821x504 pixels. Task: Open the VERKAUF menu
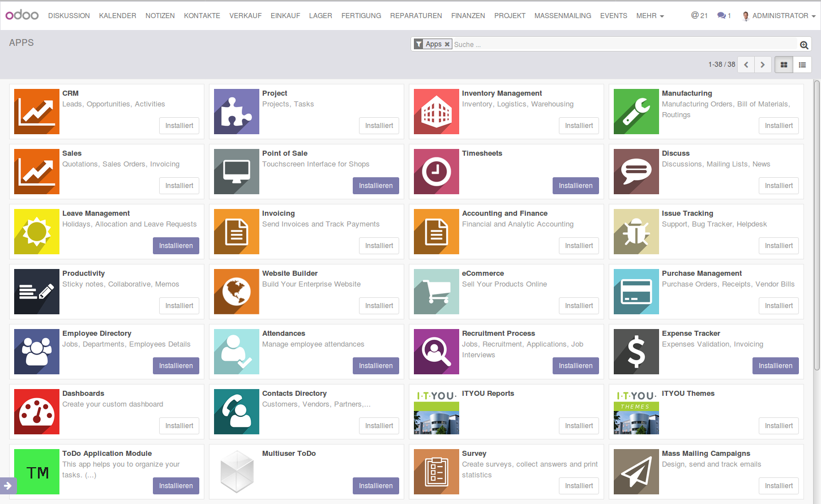(x=245, y=16)
